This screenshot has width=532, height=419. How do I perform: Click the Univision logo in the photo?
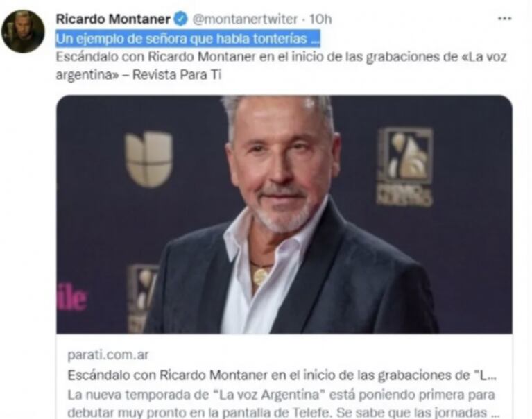point(149,159)
